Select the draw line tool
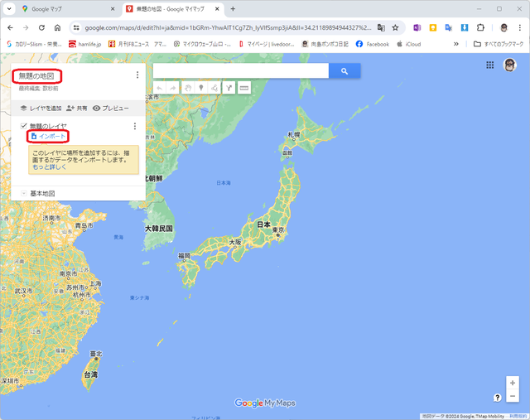Screen dimensions: 530x420 [214, 88]
